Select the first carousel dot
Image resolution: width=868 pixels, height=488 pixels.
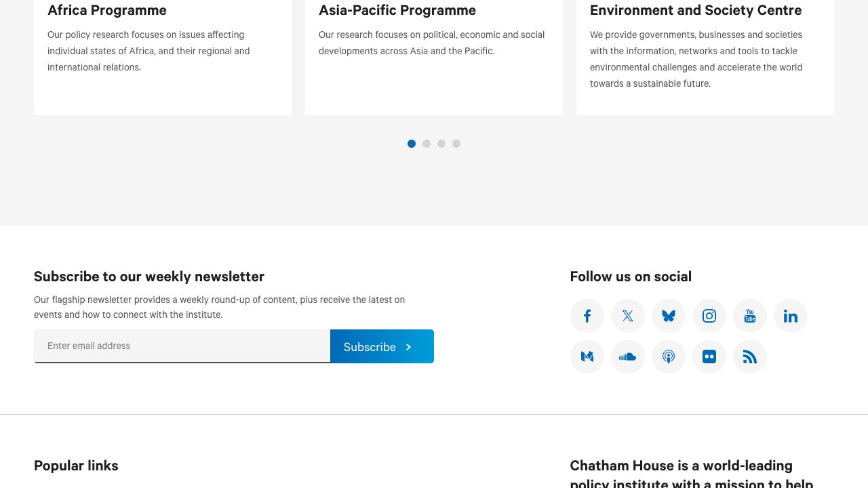[x=412, y=144]
